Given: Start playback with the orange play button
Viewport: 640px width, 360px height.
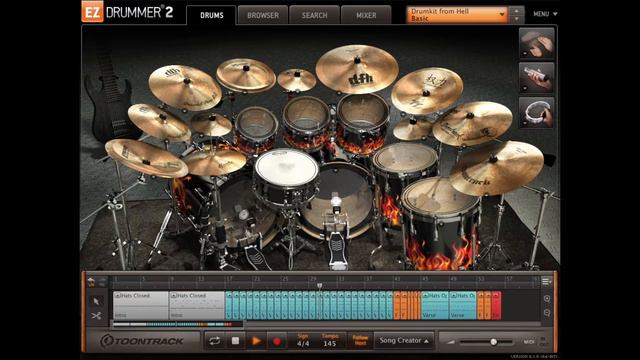Looking at the screenshot, I should (256, 341).
